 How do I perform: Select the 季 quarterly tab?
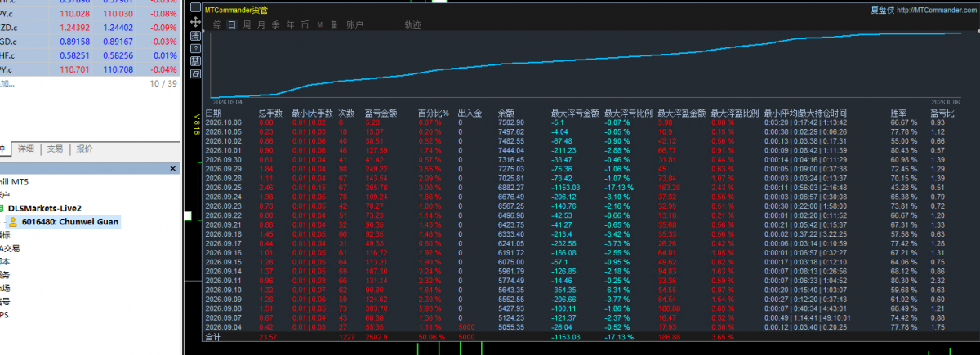pyautogui.click(x=276, y=25)
